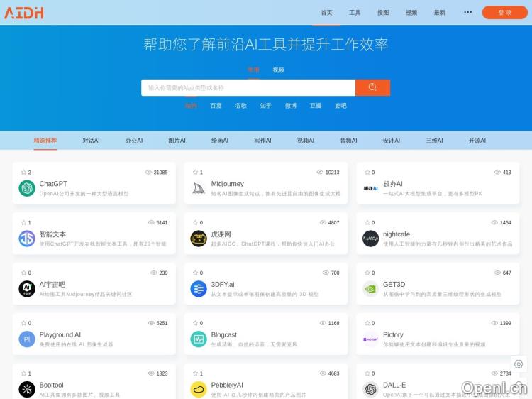Viewport: 532px width, 399px height.
Task: Focus the site search input field
Action: point(248,87)
